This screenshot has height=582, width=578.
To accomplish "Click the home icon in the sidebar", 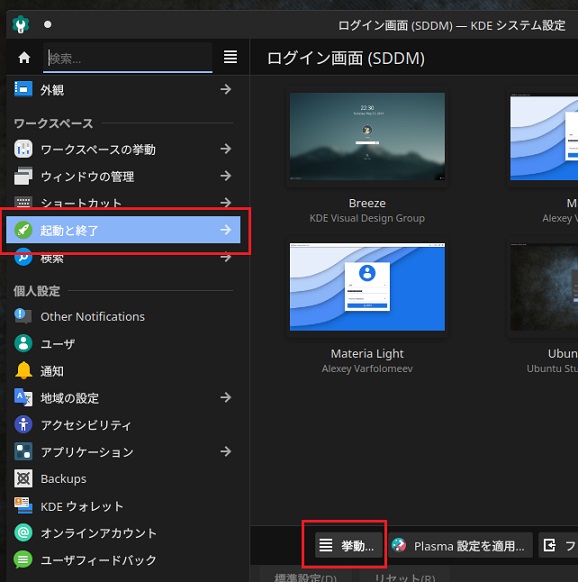I will tap(24, 58).
